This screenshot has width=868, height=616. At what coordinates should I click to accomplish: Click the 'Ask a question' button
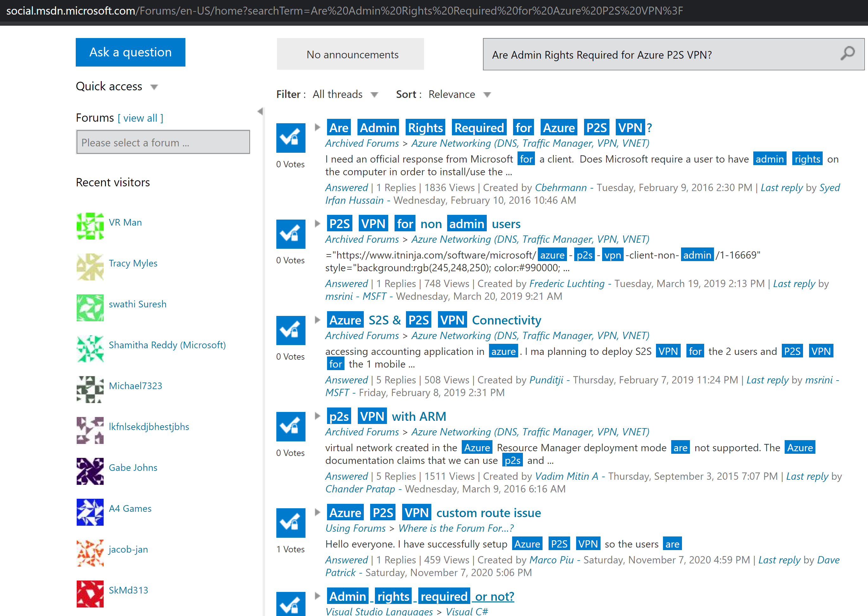coord(130,52)
